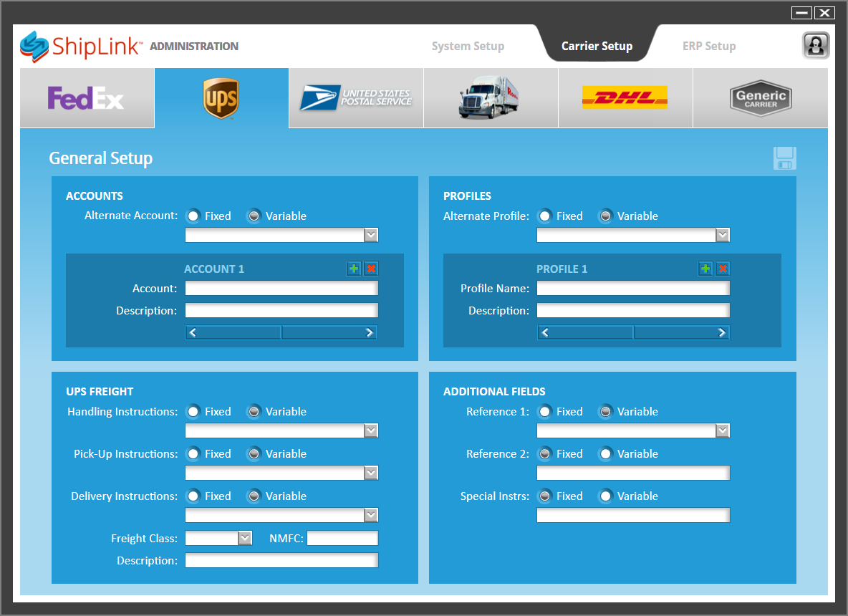This screenshot has width=848, height=616.
Task: Expand the Delivery Instructions dropdown
Action: pos(370,516)
